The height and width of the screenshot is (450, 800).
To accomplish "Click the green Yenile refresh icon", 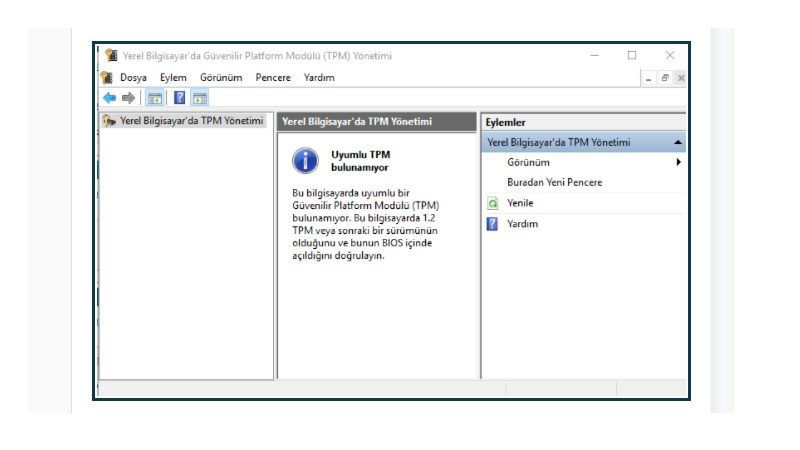I will [492, 203].
